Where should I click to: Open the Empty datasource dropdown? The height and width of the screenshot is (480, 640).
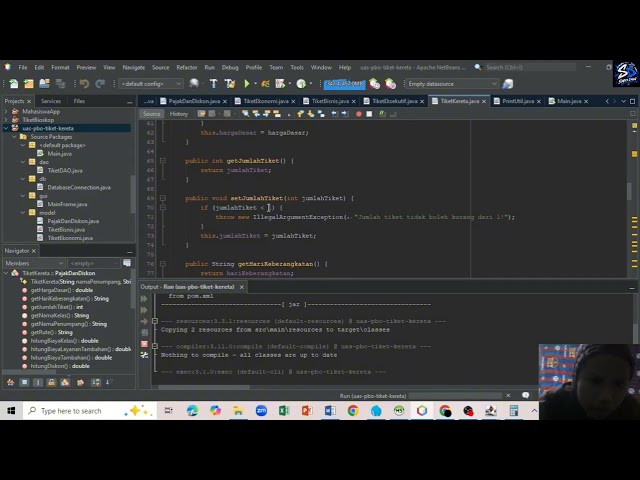[x=451, y=84]
